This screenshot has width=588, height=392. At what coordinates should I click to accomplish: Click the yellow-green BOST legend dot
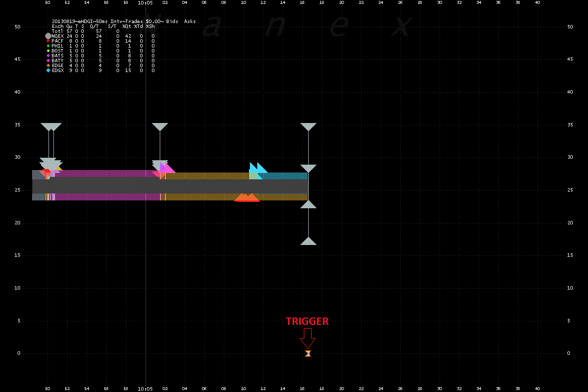tap(48, 50)
